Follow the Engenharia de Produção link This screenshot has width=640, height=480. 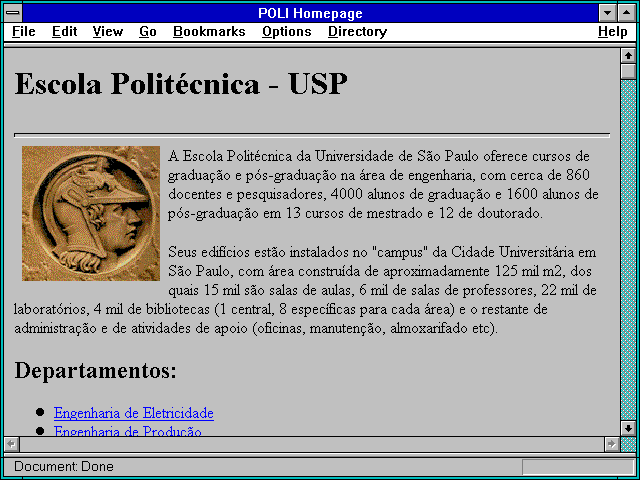[128, 431]
